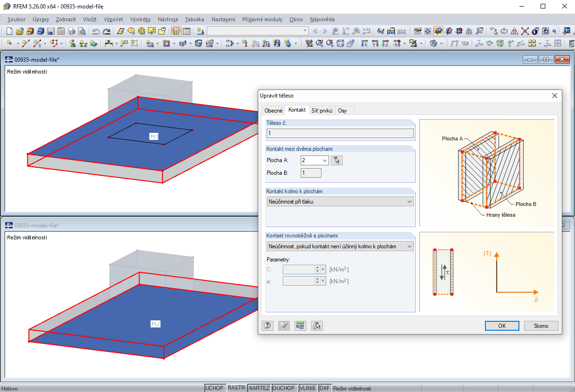
Task: Expand the new line tool dropdown arrow
Action: tap(45, 43)
